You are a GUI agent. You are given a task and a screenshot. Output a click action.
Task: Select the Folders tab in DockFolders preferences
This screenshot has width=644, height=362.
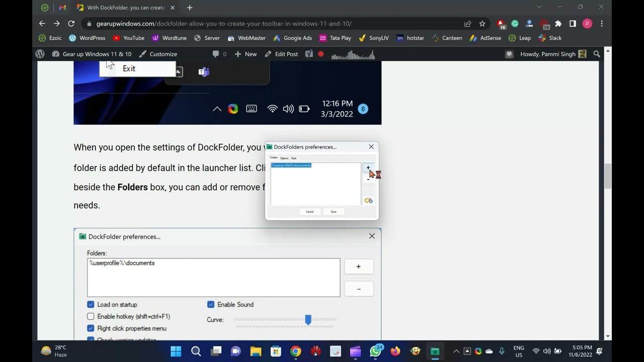click(x=274, y=158)
